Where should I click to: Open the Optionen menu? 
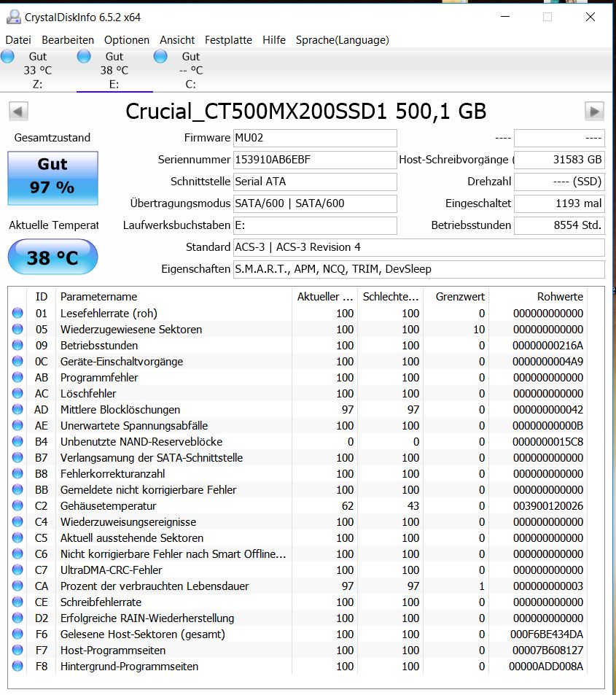127,40
